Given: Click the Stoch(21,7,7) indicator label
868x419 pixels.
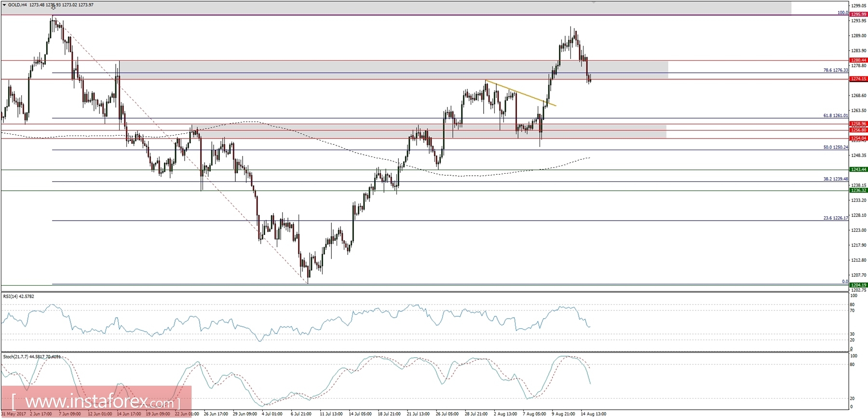Looking at the screenshot, I should tap(32, 357).
